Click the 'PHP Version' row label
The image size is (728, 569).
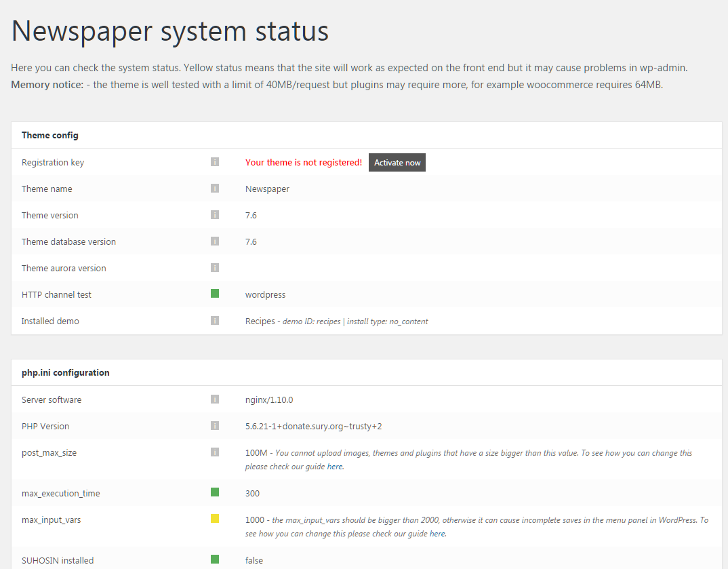pyautogui.click(x=45, y=426)
